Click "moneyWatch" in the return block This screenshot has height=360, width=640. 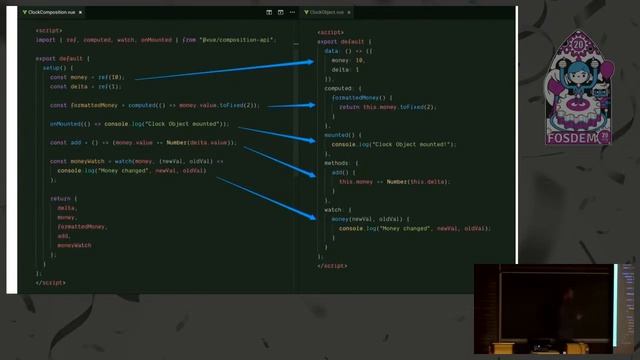74,245
